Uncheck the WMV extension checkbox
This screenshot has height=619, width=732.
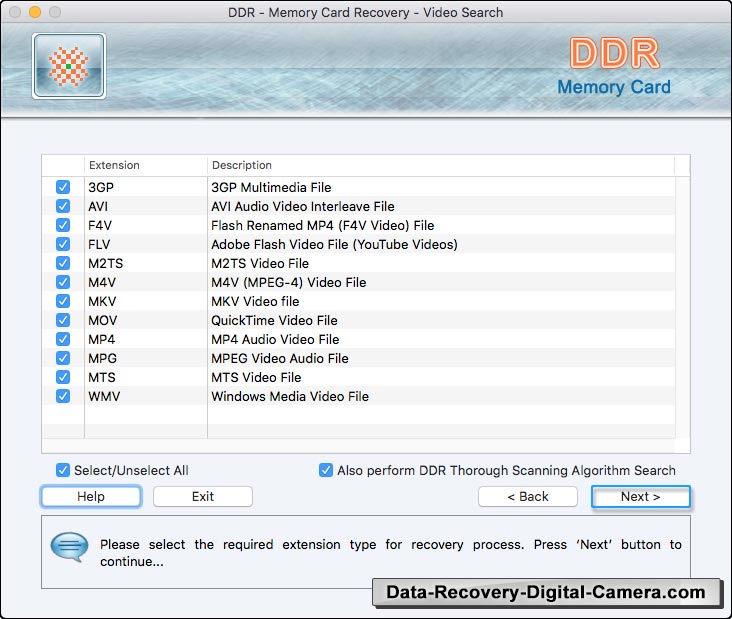(63, 396)
